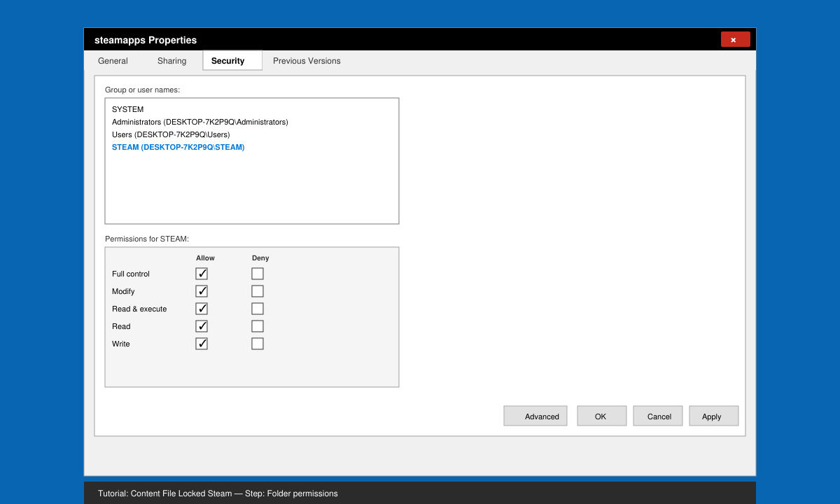Viewport: 840px width, 504px height.
Task: Uncheck Allow for Write permission
Action: [202, 344]
